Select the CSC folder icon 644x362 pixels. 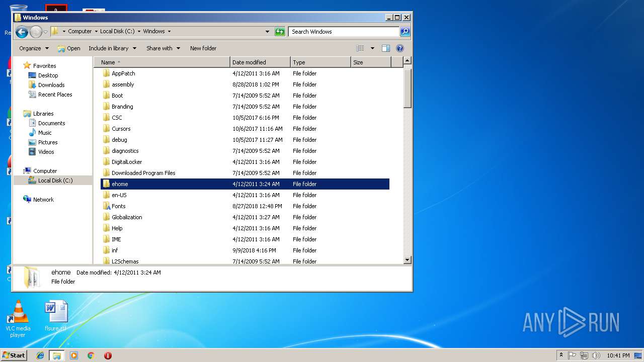106,118
